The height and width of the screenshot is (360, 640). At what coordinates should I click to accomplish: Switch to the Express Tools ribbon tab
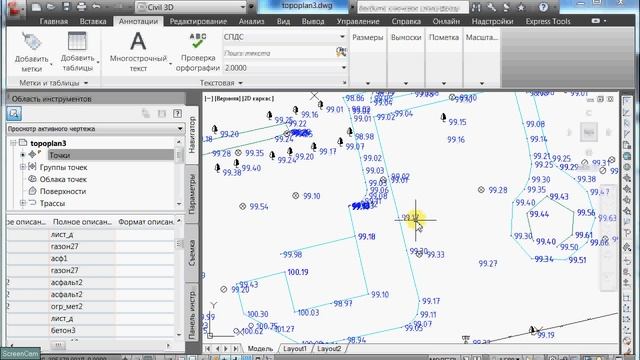[548, 21]
